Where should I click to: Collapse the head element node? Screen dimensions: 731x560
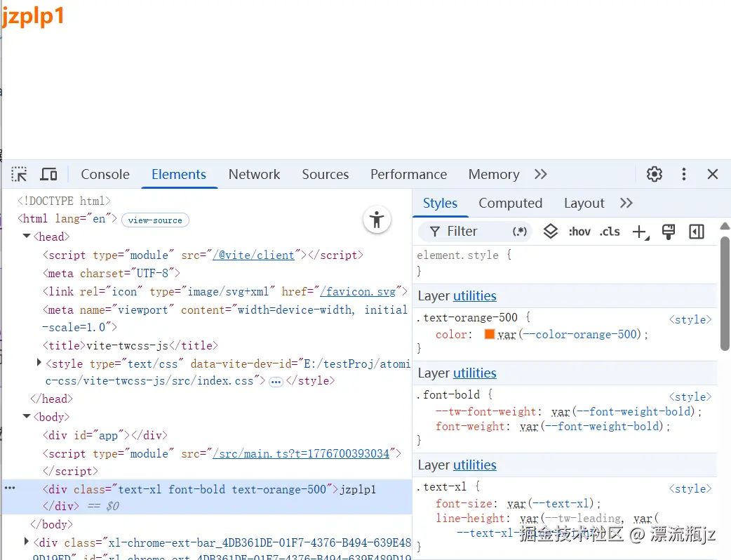coord(27,236)
